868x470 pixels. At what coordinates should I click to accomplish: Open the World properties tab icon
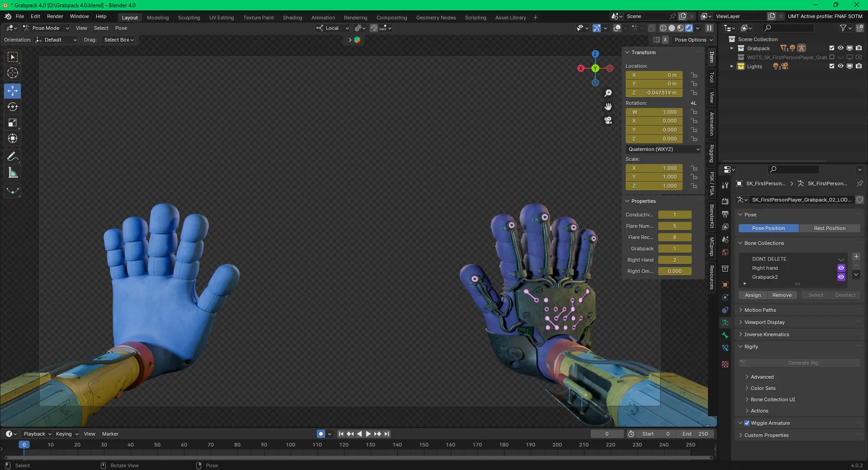coord(725,252)
